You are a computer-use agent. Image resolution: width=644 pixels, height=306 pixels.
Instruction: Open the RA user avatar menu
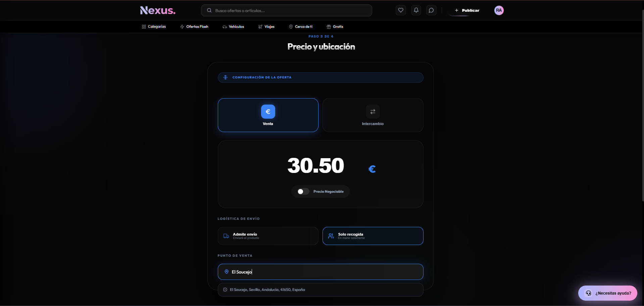[x=499, y=10]
